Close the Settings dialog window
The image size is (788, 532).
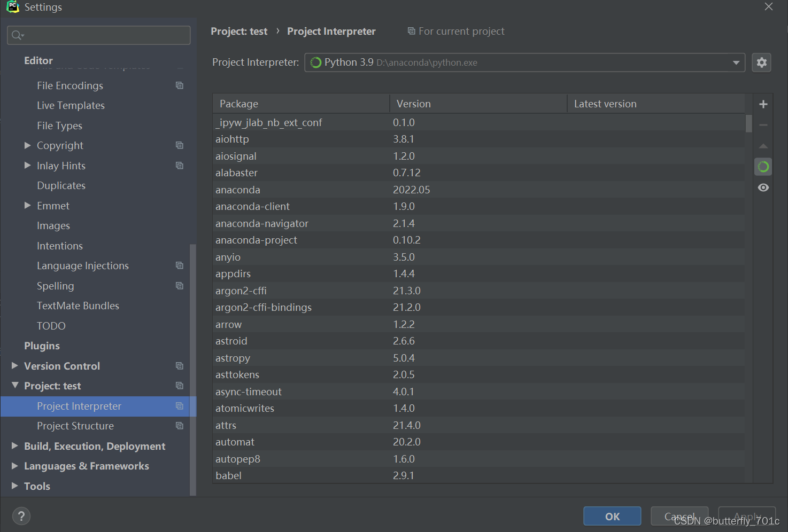tap(769, 6)
